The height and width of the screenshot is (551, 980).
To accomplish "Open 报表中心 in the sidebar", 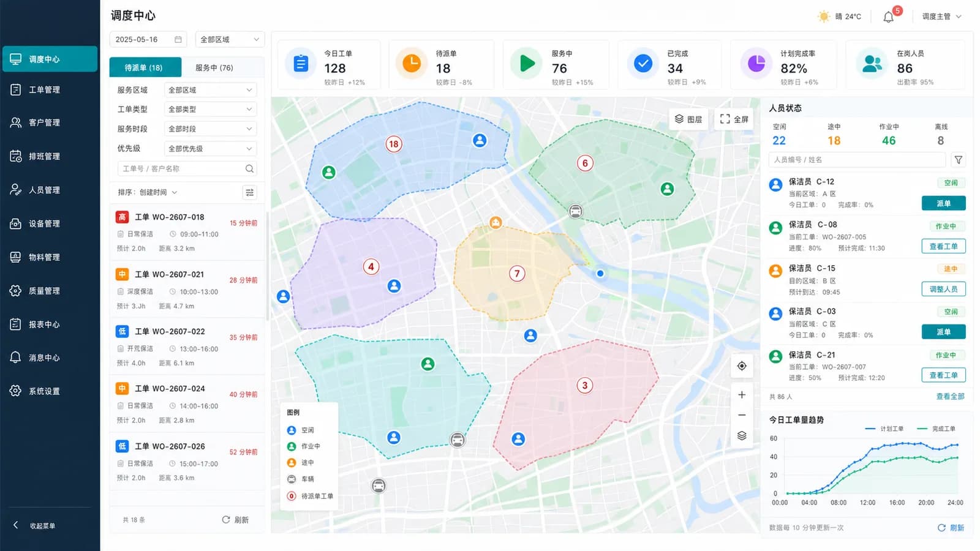I will tap(50, 324).
